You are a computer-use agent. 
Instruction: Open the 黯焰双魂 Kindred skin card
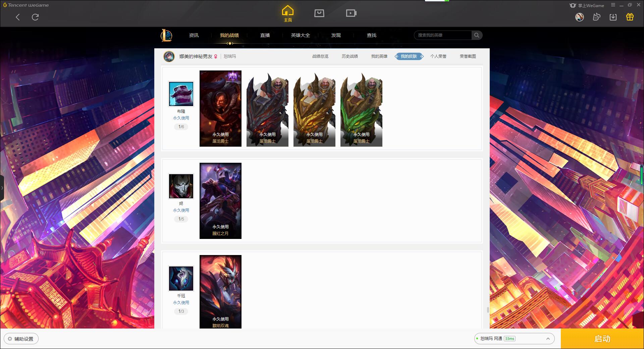coord(220,292)
